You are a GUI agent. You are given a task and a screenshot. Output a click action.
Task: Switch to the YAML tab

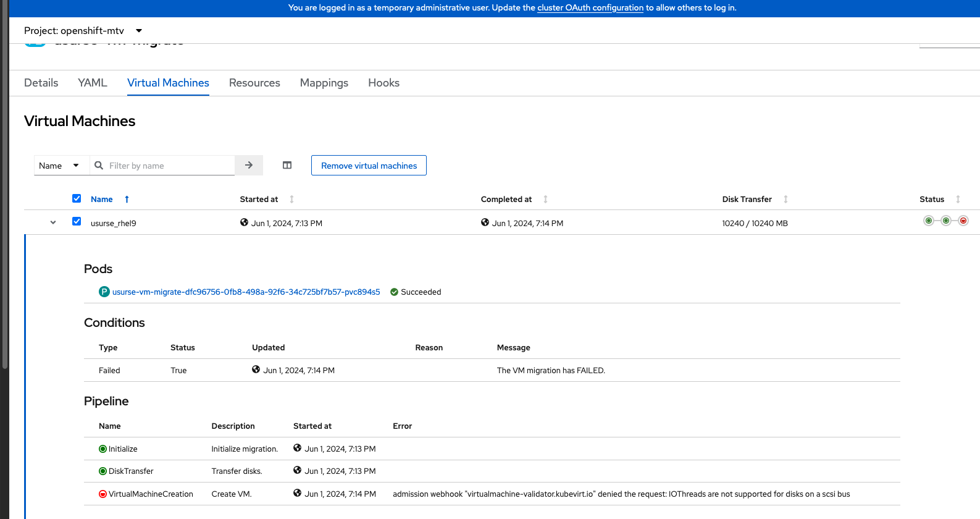click(x=93, y=83)
